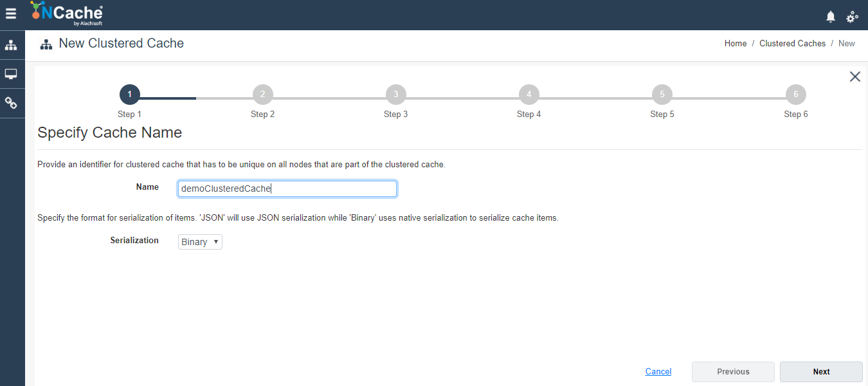Click the Name field label
Viewport: 868px width, 386px height.
click(x=147, y=187)
